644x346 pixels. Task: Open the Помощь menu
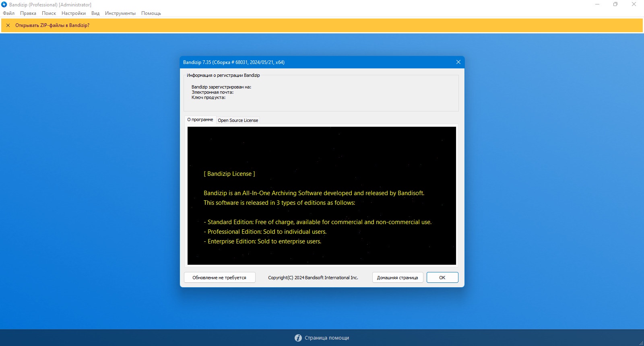click(x=151, y=13)
